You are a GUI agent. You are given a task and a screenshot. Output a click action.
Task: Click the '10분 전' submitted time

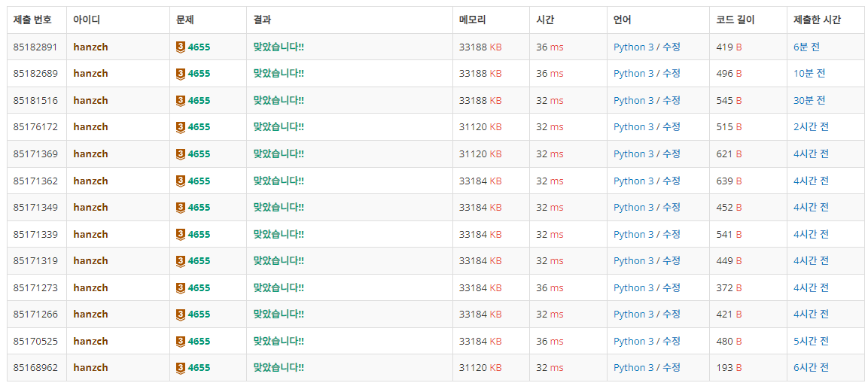809,74
